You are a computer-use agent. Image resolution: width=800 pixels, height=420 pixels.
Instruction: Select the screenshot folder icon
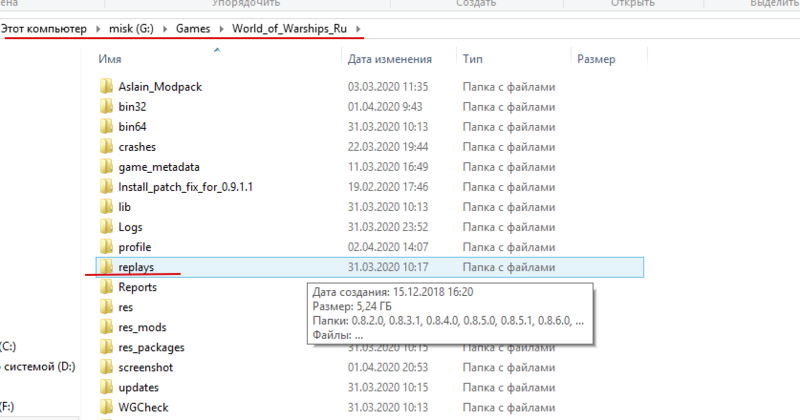pyautogui.click(x=106, y=367)
